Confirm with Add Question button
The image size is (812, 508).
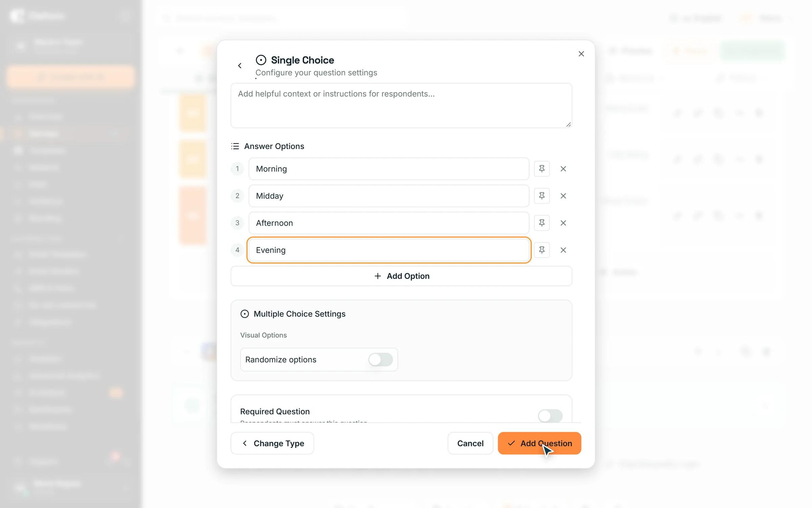coord(539,443)
